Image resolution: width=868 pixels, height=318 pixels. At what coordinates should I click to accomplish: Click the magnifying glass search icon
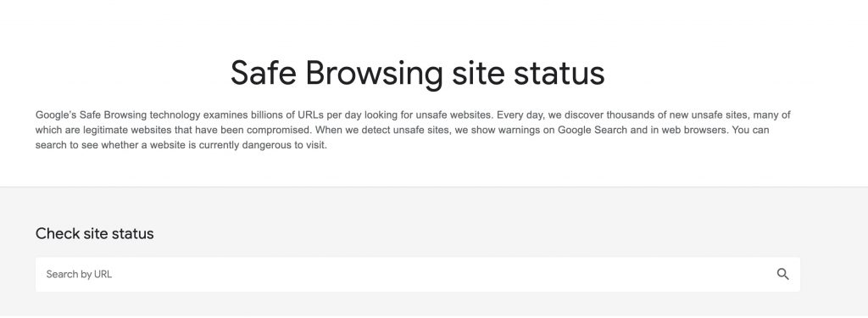(x=782, y=274)
